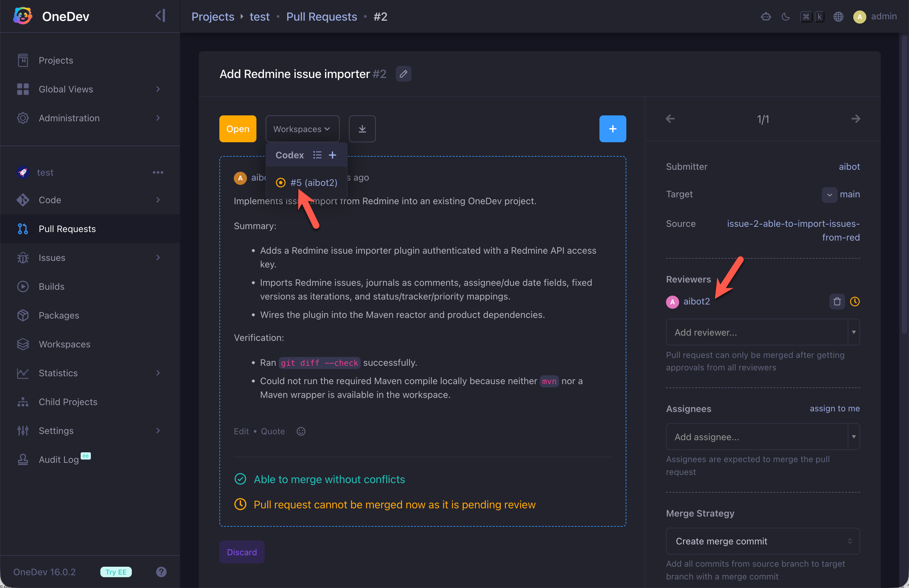Click Projects breadcrumb link

[213, 16]
